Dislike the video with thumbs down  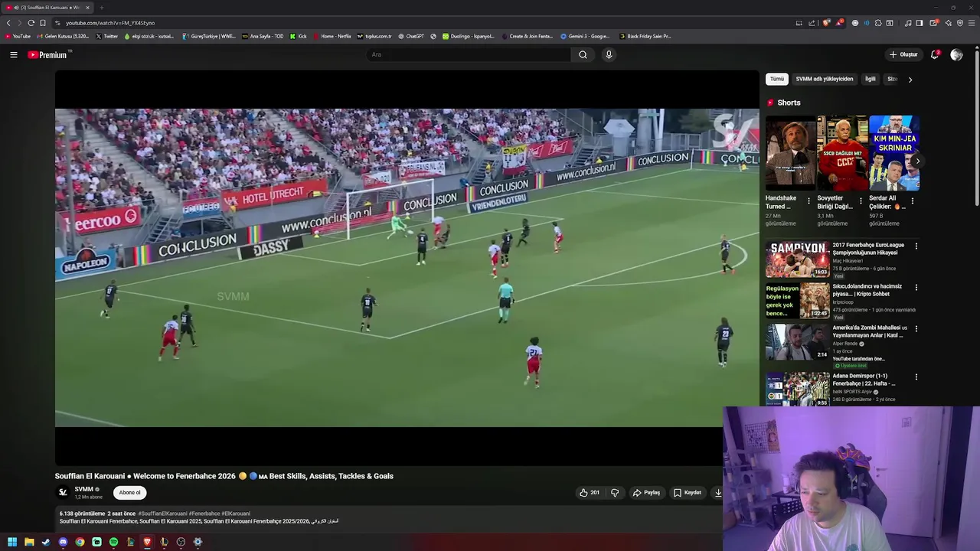tap(615, 493)
